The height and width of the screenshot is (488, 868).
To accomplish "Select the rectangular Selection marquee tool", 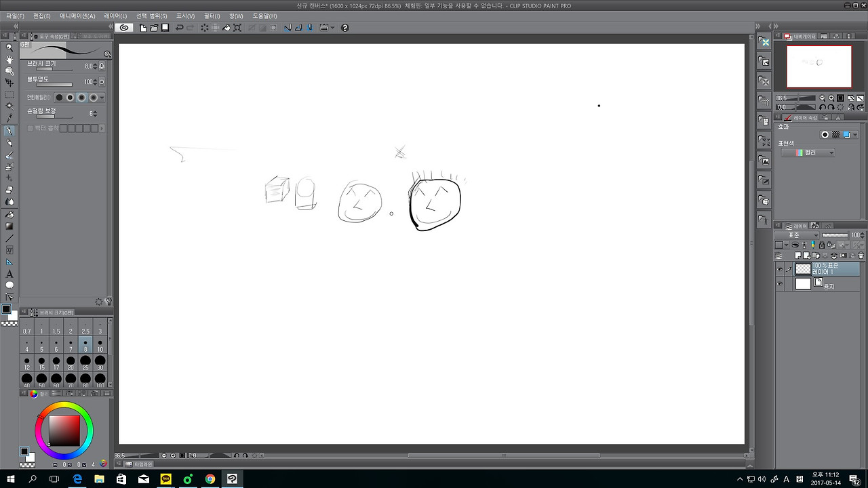I will 9,95.
